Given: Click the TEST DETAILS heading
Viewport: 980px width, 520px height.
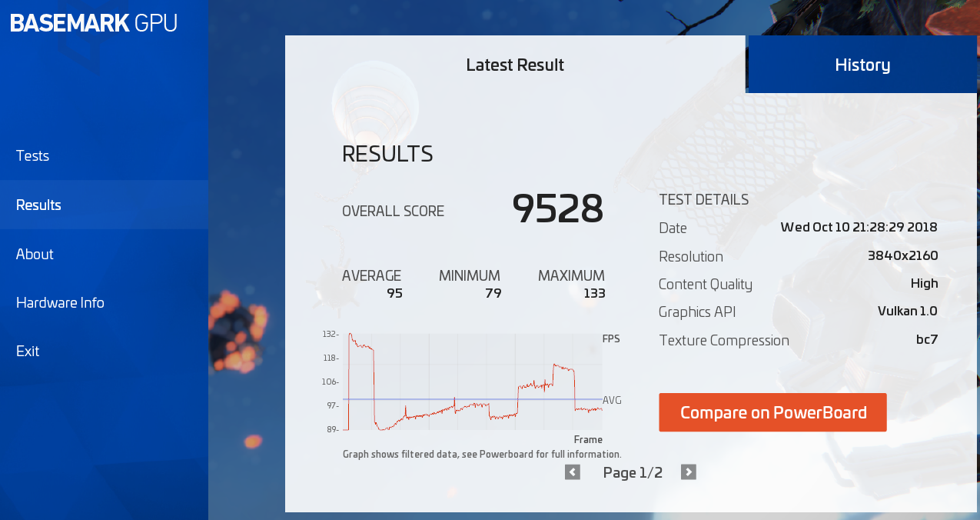Looking at the screenshot, I should click(703, 200).
